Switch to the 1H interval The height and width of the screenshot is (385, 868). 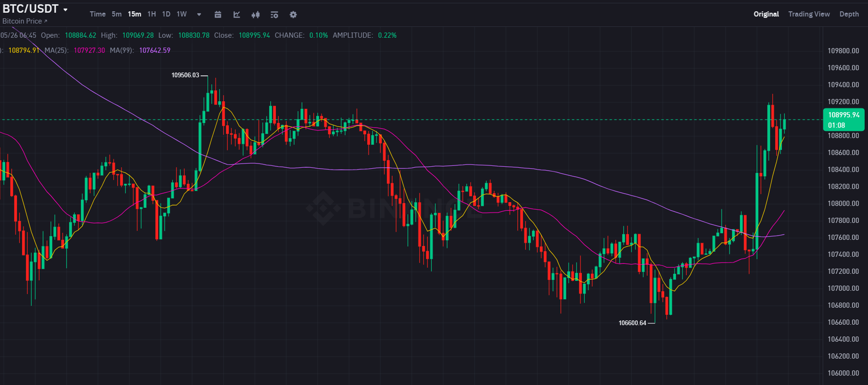tap(152, 14)
